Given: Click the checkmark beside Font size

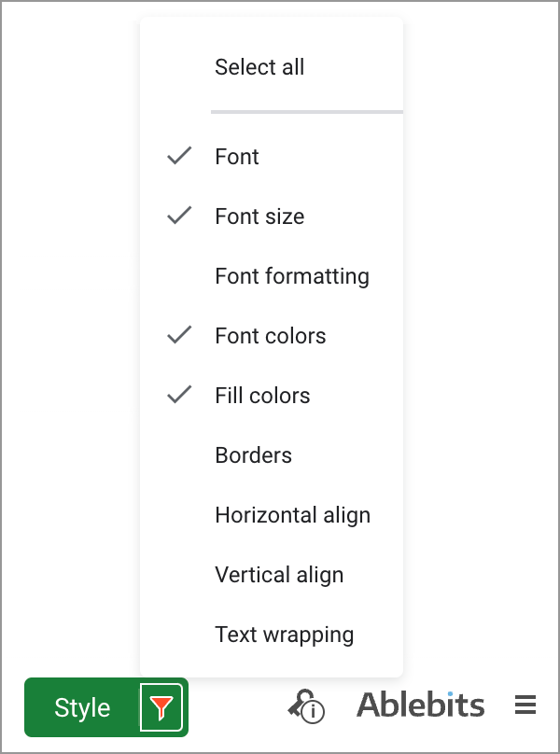Looking at the screenshot, I should (178, 216).
